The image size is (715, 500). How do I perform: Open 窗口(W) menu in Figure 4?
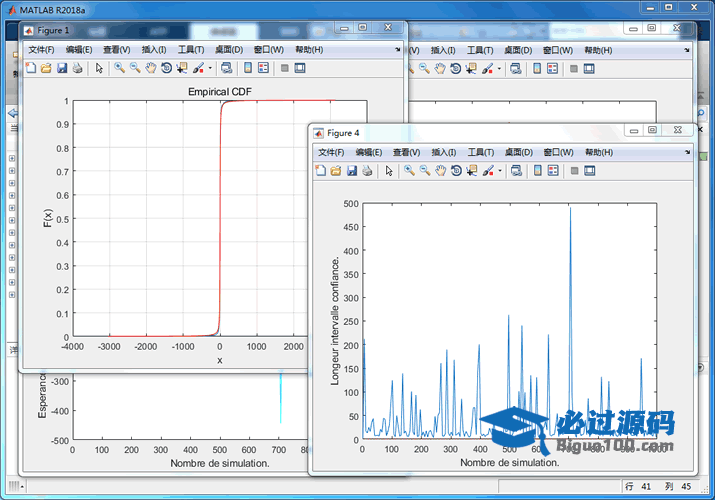559,152
